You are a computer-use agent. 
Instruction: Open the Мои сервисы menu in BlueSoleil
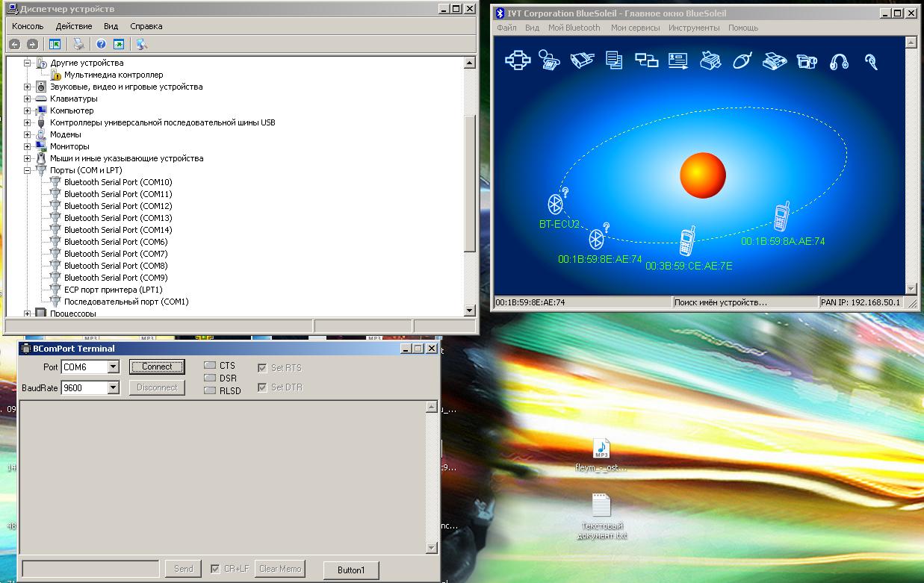(x=635, y=28)
